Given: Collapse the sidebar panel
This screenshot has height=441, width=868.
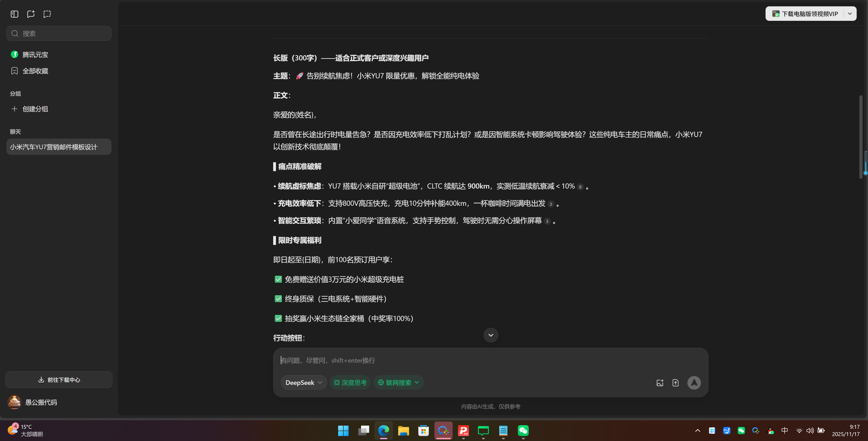Looking at the screenshot, I should 14,14.
